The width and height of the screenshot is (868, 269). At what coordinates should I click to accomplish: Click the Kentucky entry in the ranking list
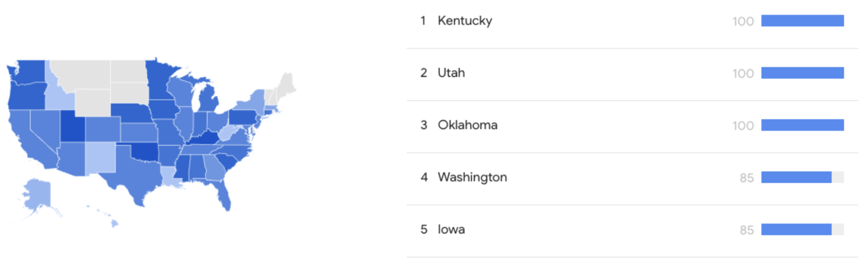(x=465, y=21)
